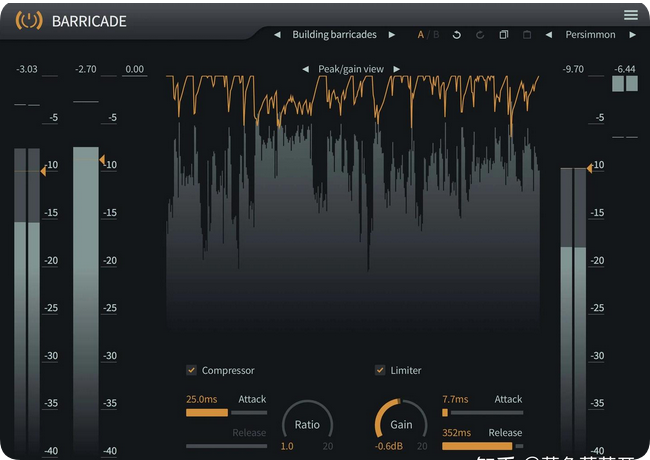Disable the Compressor checkbox
Viewport: 650px width, 460px height.
191,370
